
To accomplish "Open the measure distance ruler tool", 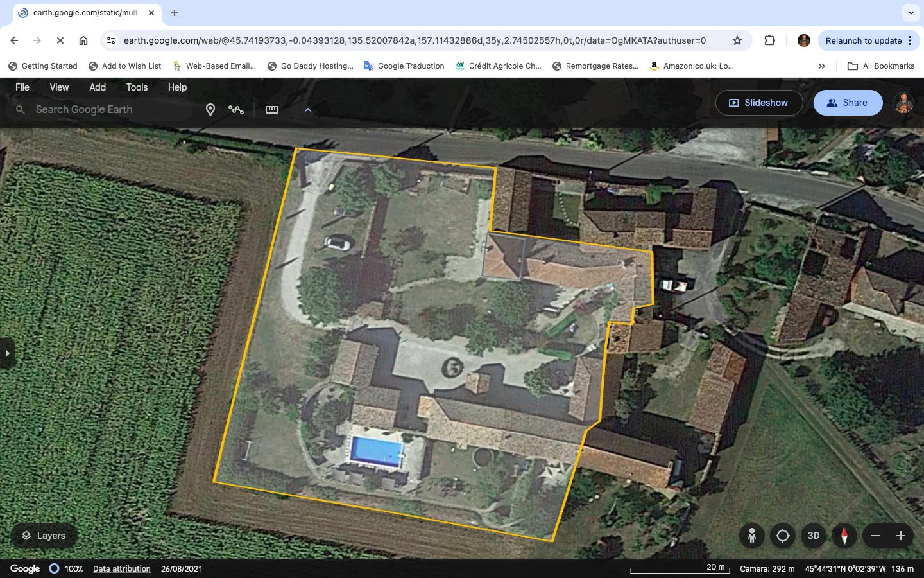I will pos(272,110).
